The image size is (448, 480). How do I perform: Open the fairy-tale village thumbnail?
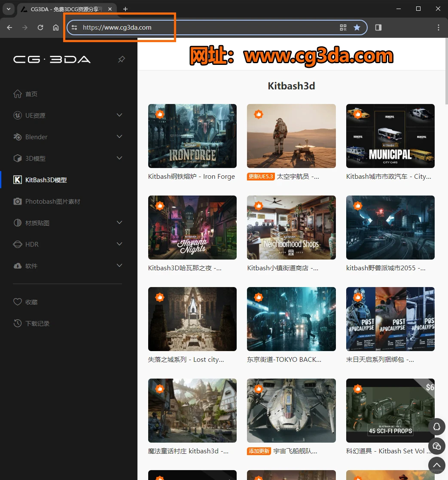click(x=192, y=410)
